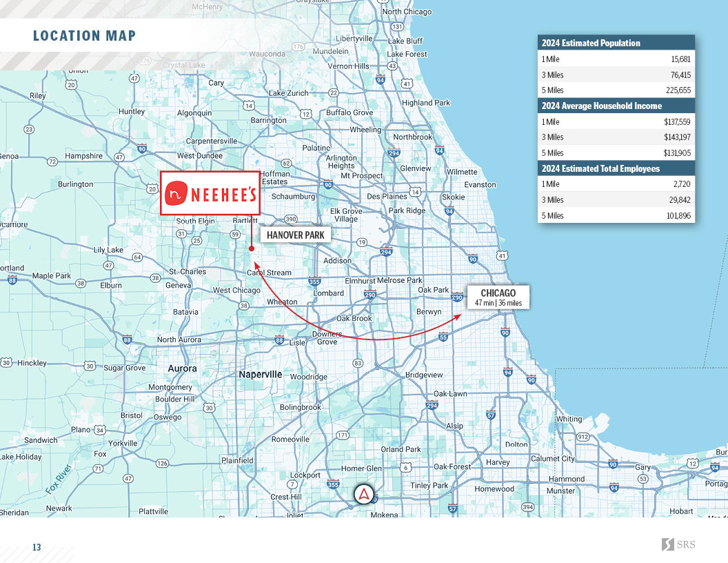This screenshot has width=728, height=563.
Task: Click the Route 19 highway shield
Action: point(362,242)
